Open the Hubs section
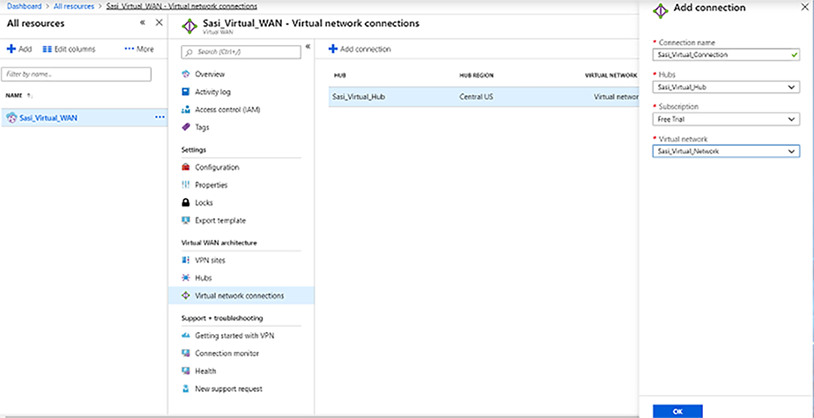 203,277
